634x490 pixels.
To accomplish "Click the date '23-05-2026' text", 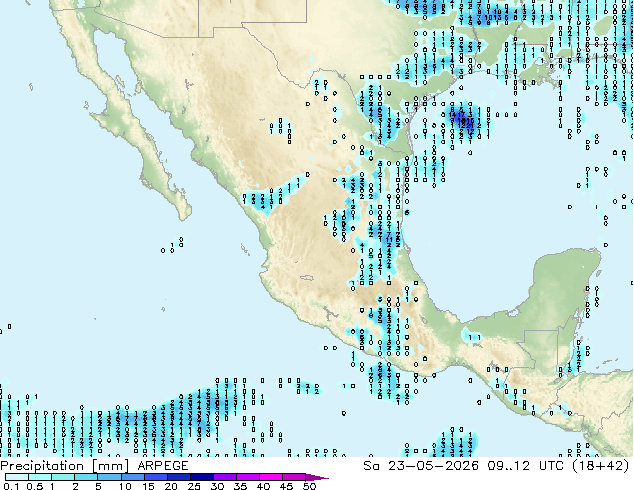I will click(x=433, y=466).
